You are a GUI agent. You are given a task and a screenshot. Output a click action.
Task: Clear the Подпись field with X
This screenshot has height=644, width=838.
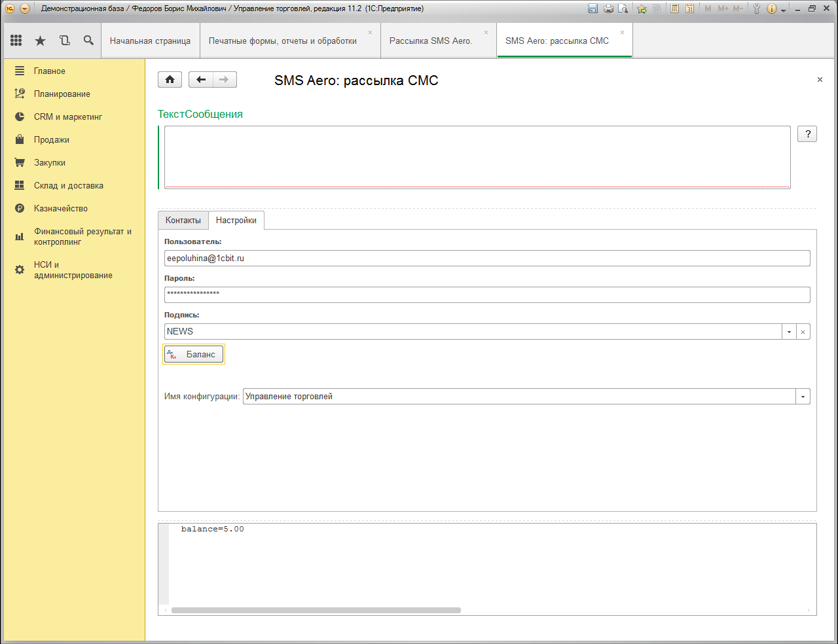(803, 332)
